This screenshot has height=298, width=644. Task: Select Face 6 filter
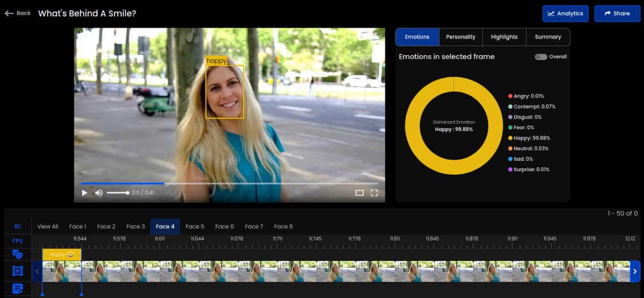[x=224, y=227]
